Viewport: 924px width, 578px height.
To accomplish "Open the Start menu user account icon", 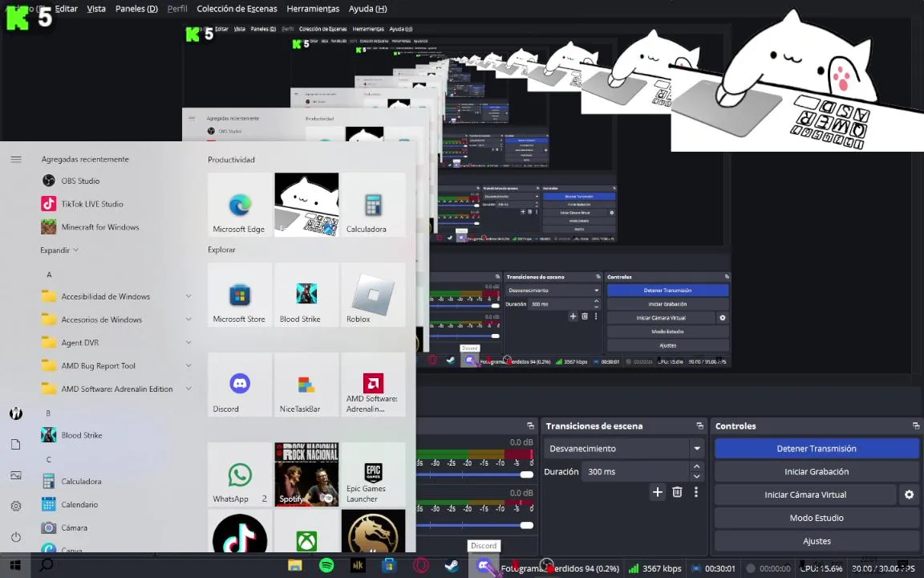I will click(x=16, y=413).
